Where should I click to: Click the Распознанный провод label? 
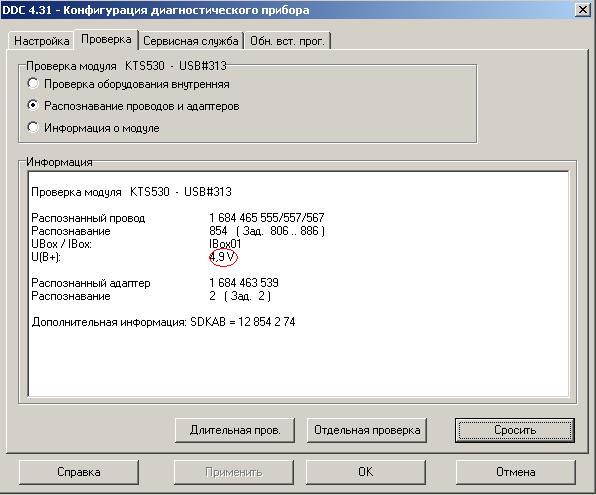tap(88, 218)
